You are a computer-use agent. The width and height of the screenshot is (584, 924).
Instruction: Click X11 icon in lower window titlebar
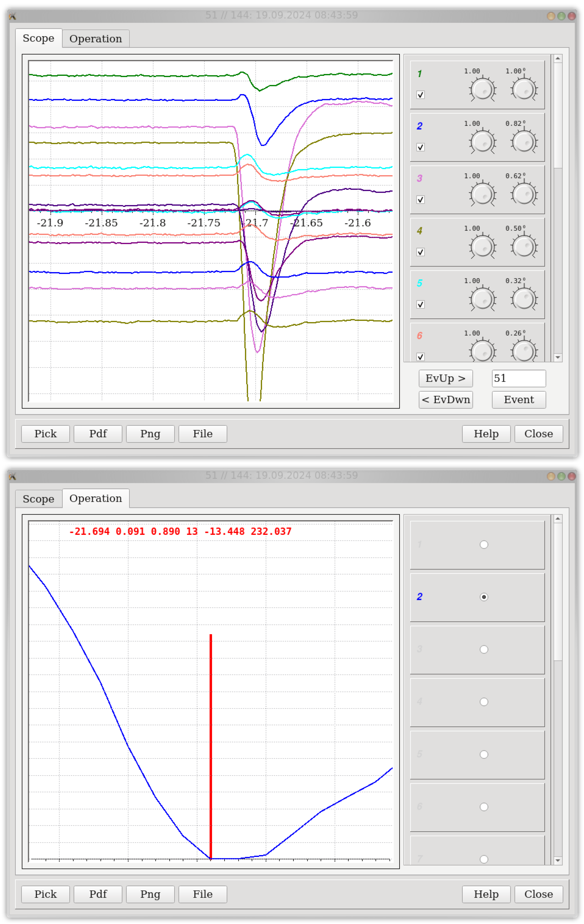click(x=13, y=476)
